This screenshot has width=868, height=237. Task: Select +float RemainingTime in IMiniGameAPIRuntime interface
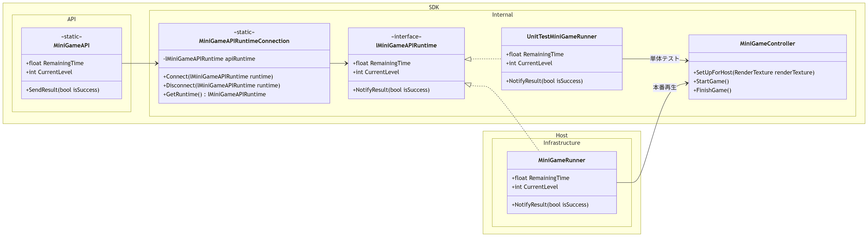[381, 63]
